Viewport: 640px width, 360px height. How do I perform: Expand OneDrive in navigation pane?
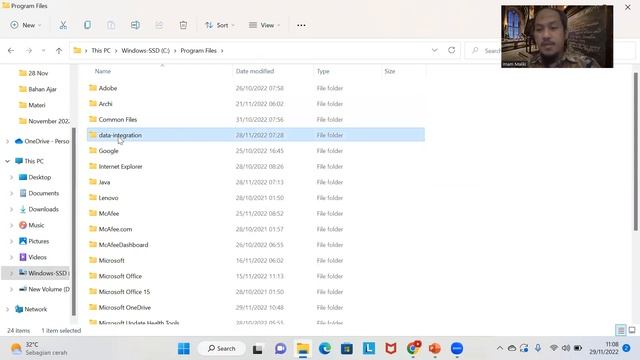(7, 141)
